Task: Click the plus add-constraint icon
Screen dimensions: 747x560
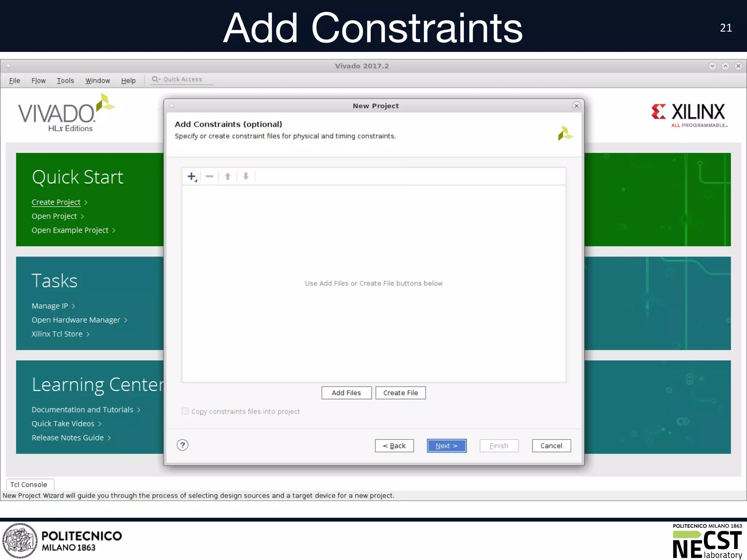Action: coord(192,177)
